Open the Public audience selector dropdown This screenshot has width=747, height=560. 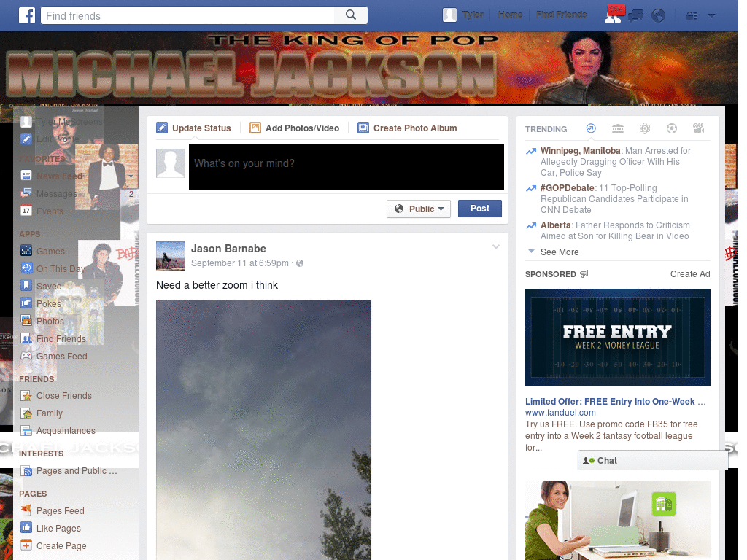[419, 209]
